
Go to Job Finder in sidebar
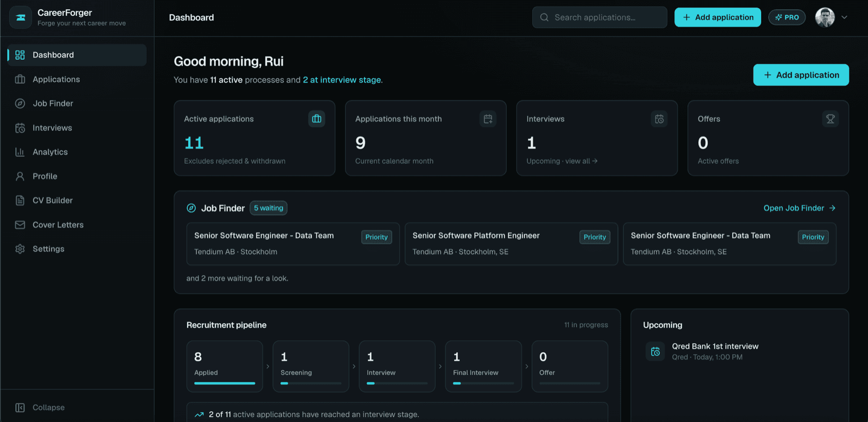tap(77, 104)
